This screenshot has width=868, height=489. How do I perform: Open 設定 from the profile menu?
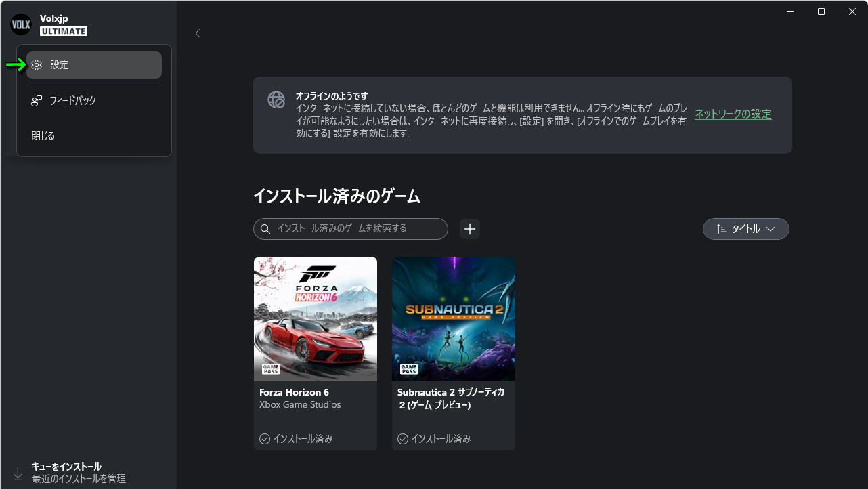[94, 65]
